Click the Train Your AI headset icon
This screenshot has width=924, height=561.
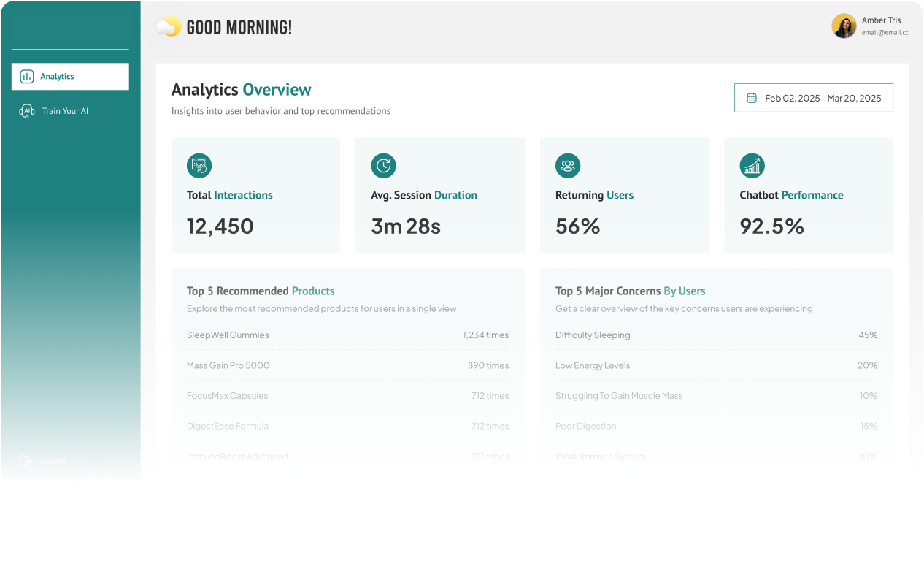click(26, 110)
